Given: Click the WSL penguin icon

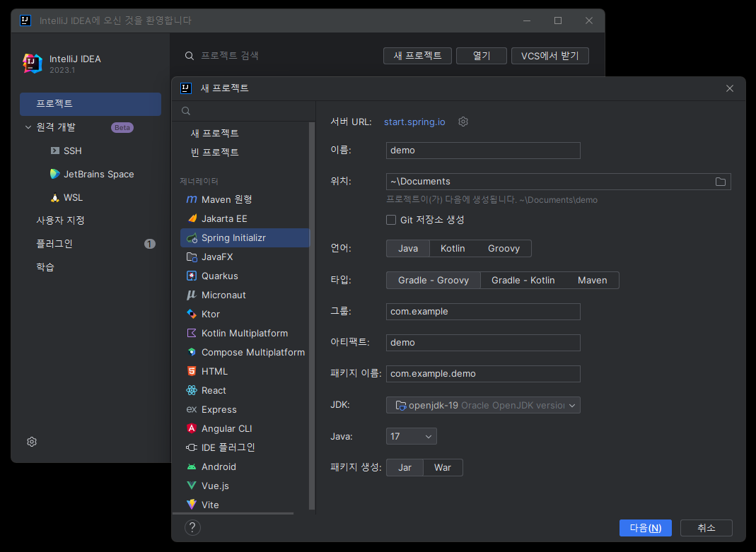Looking at the screenshot, I should pyautogui.click(x=55, y=197).
